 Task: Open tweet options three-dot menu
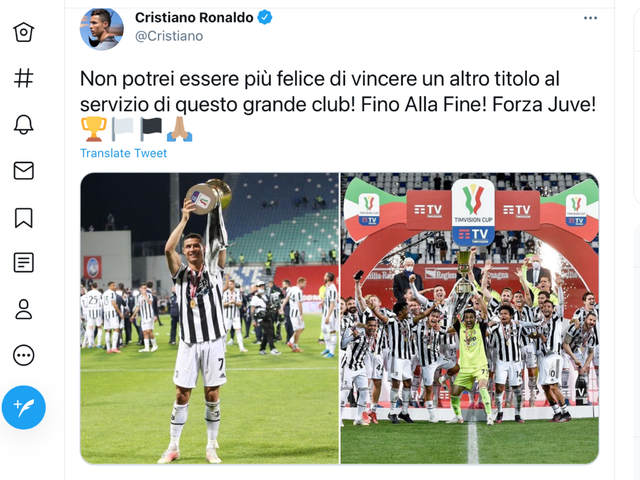[590, 18]
